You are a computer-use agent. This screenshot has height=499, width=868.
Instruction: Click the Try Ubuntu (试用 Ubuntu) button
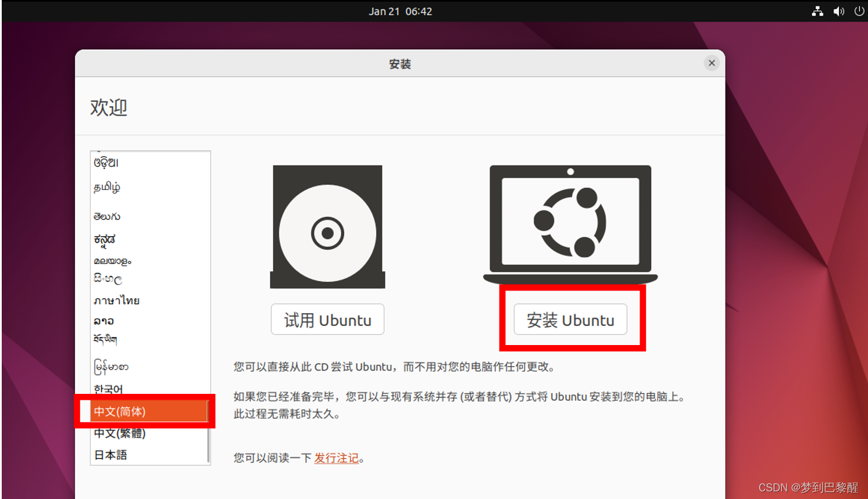click(327, 319)
